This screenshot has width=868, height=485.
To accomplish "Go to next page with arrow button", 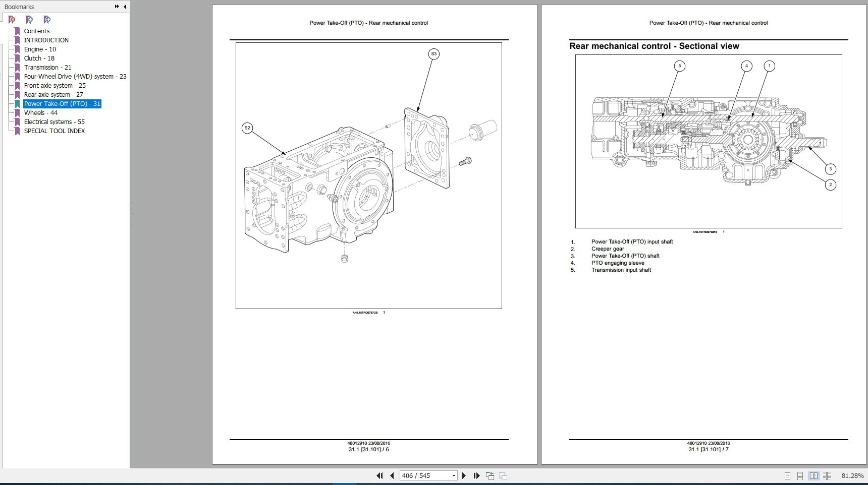I will (464, 475).
